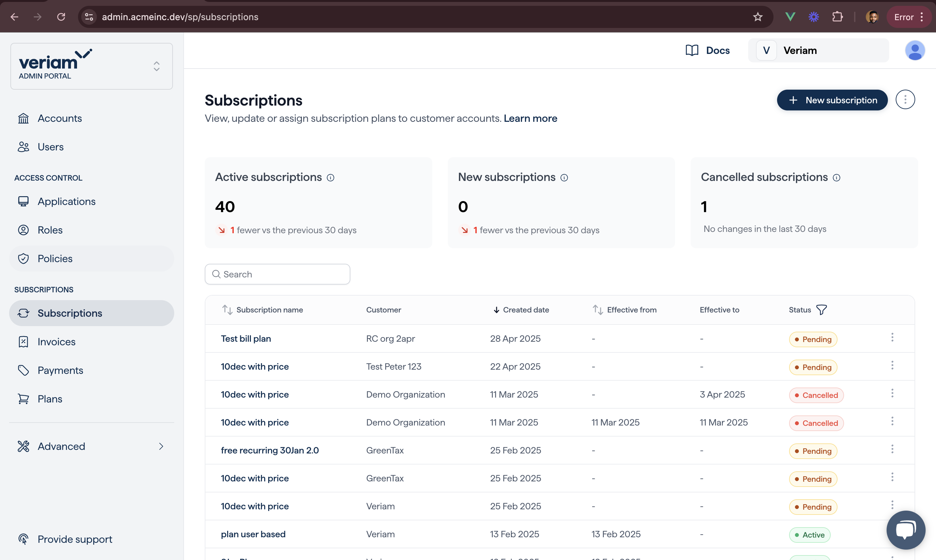Click the Active subscriptions info icon
936x560 pixels.
[x=331, y=178]
